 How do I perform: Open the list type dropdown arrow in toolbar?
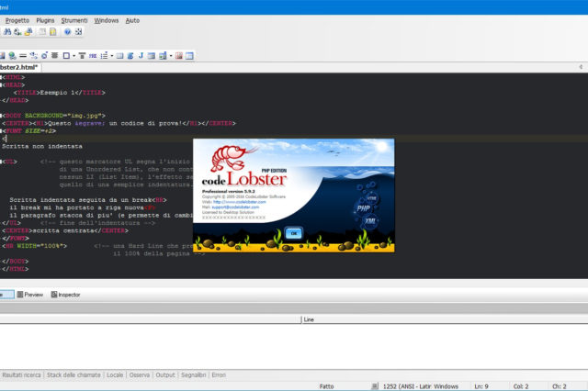coord(112,55)
